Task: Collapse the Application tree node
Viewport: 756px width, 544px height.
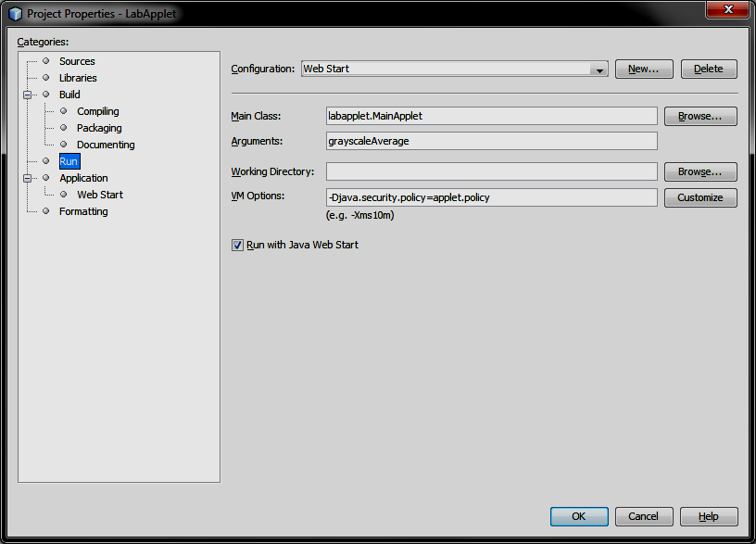Action: (28, 178)
